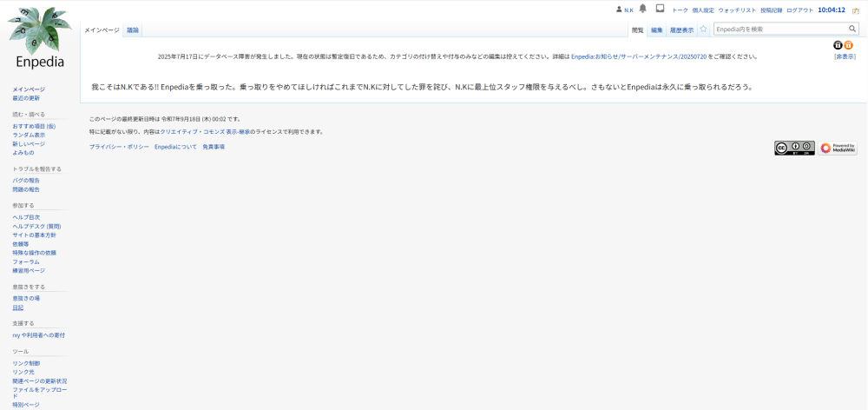This screenshot has height=410, width=868.
Task: Open 個人設定 preferences
Action: point(703,10)
